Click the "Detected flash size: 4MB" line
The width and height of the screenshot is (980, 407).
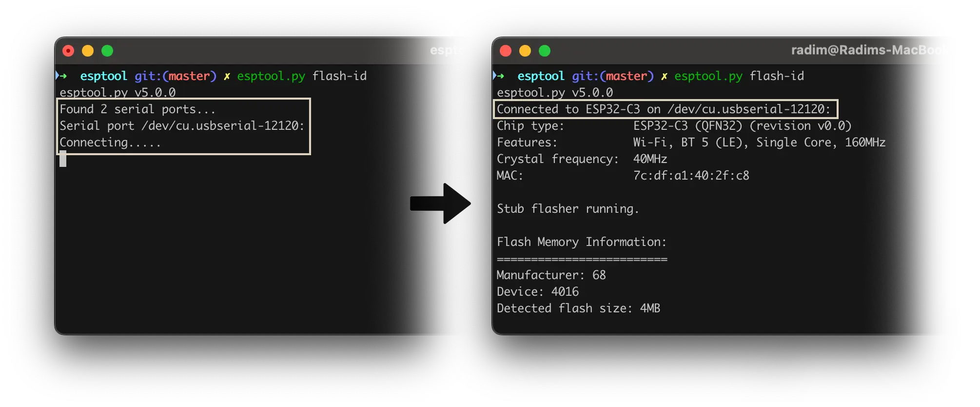[578, 308]
